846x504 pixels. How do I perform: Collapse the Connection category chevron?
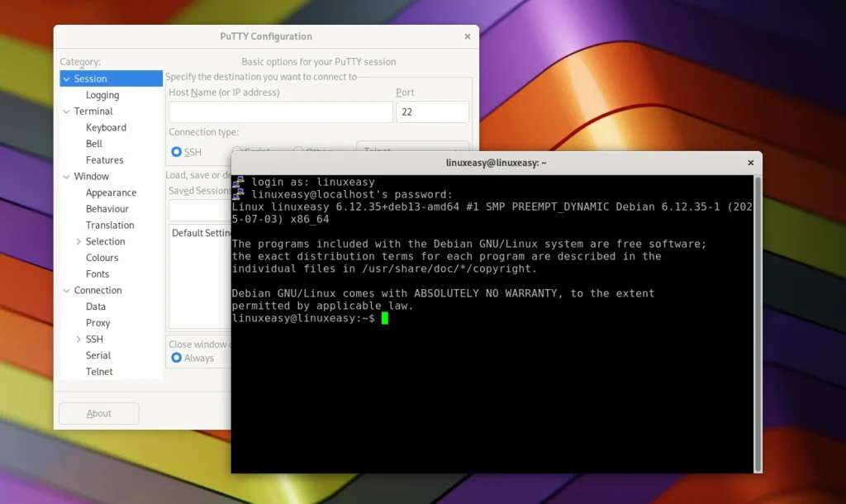click(66, 291)
